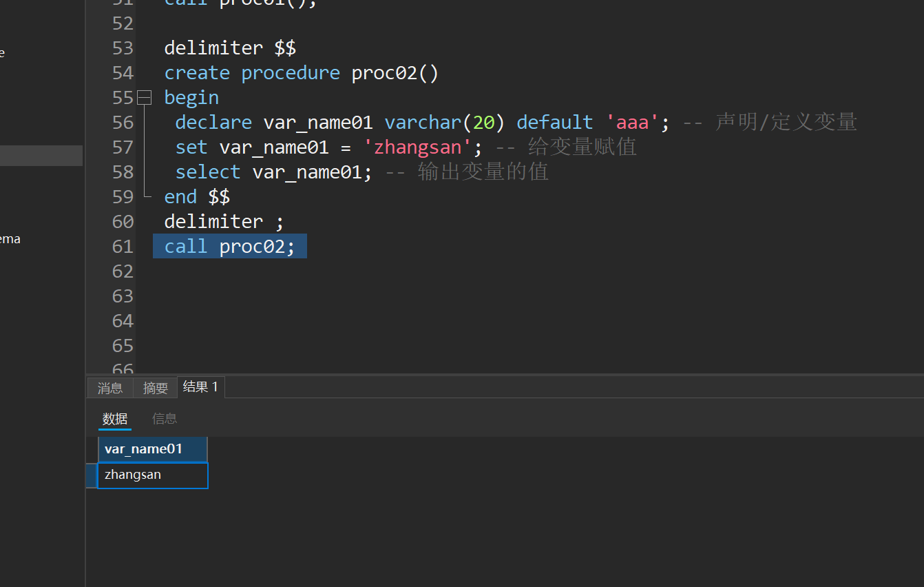Image resolution: width=924 pixels, height=587 pixels.
Task: Click the 输出变量的值 comment
Action: click(x=467, y=172)
